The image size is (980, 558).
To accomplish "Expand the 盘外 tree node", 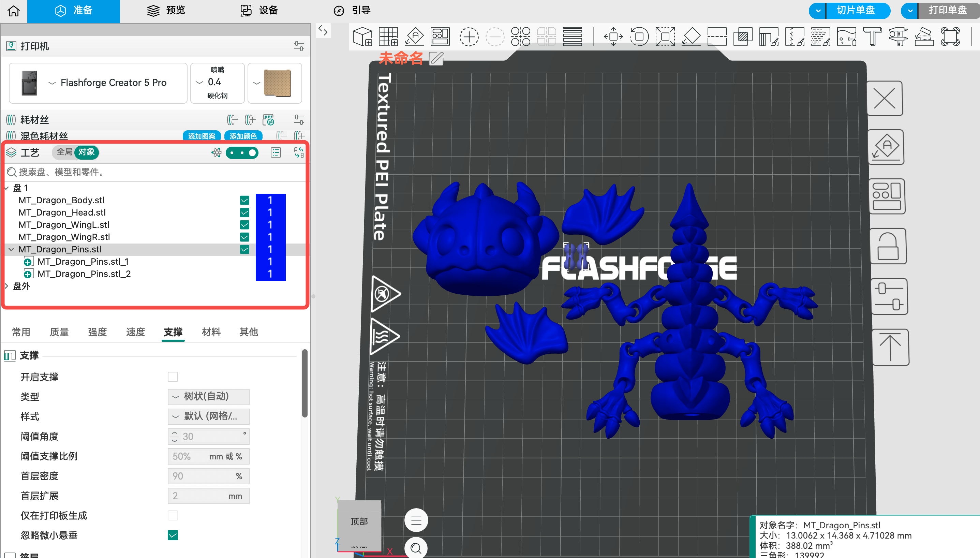I will tap(7, 286).
